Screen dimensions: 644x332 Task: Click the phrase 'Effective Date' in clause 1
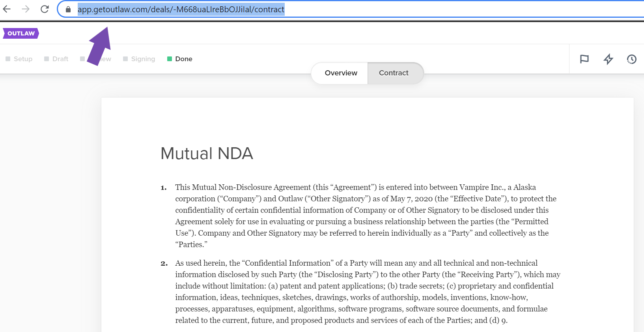coord(477,199)
